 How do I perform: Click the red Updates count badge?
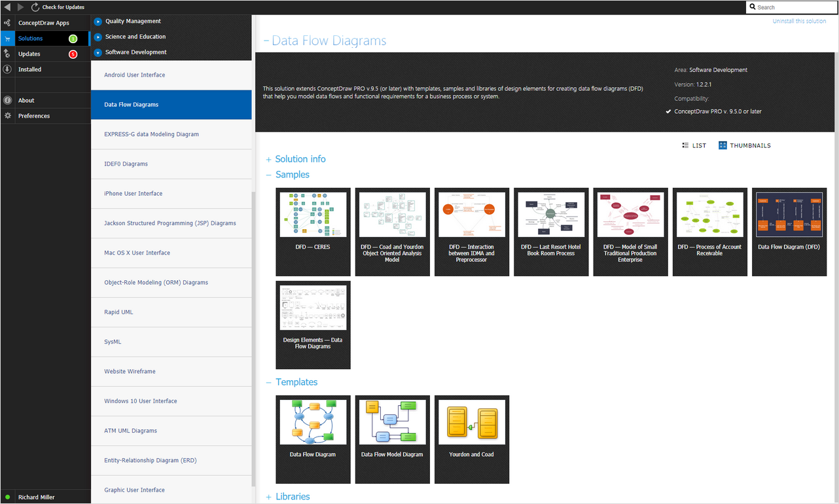pyautogui.click(x=73, y=54)
